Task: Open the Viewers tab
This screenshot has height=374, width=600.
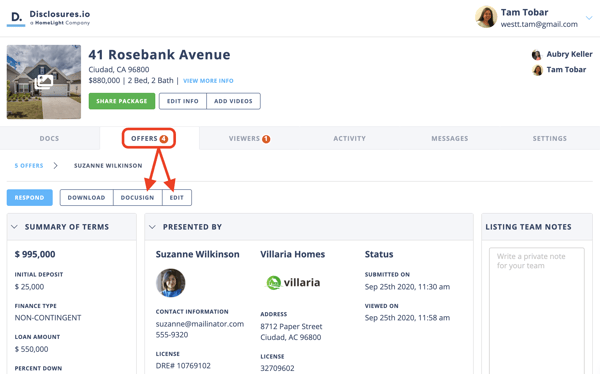Action: [x=249, y=139]
